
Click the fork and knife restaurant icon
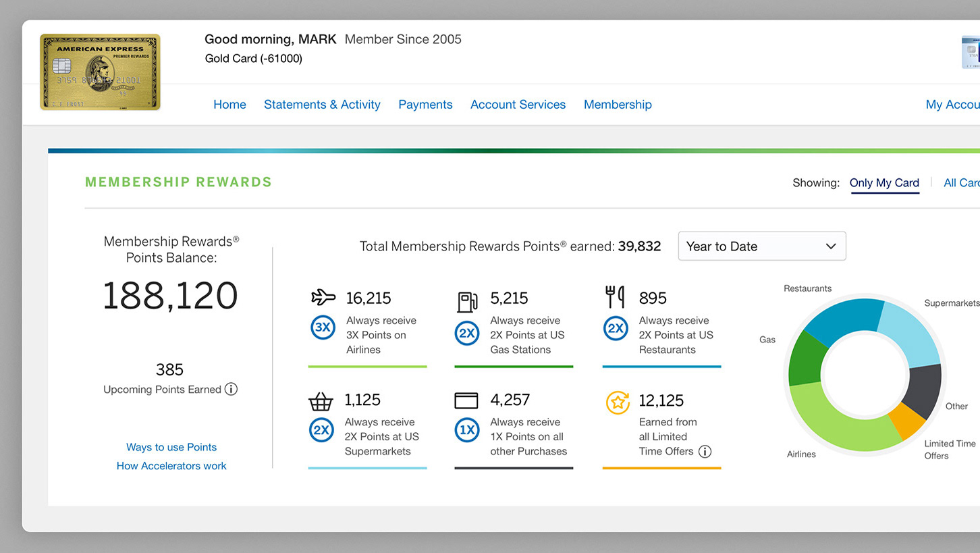pyautogui.click(x=615, y=297)
